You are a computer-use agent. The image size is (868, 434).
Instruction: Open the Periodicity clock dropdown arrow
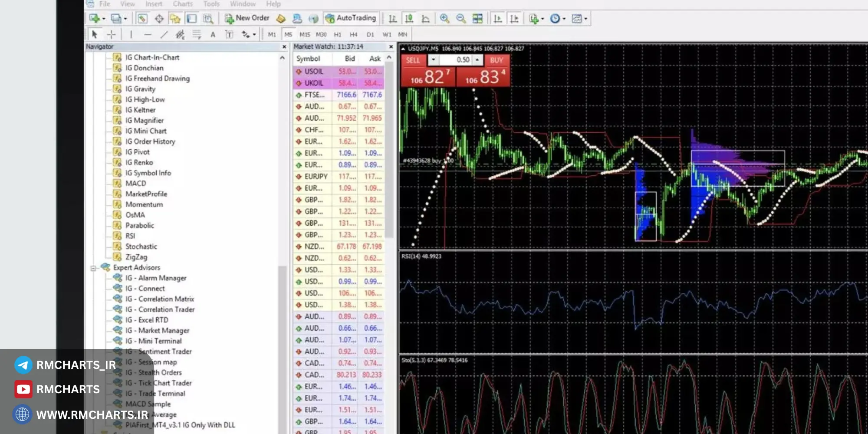(564, 19)
